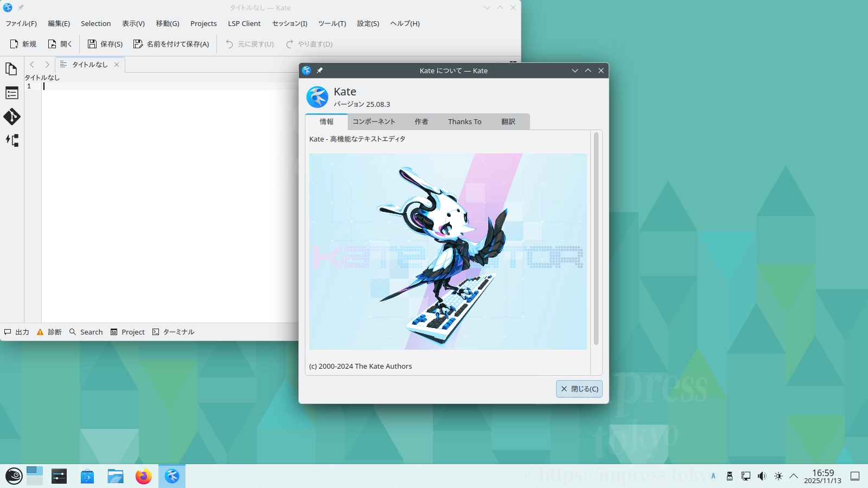Open the ツール(T) menu
The image size is (868, 488).
pyautogui.click(x=332, y=23)
